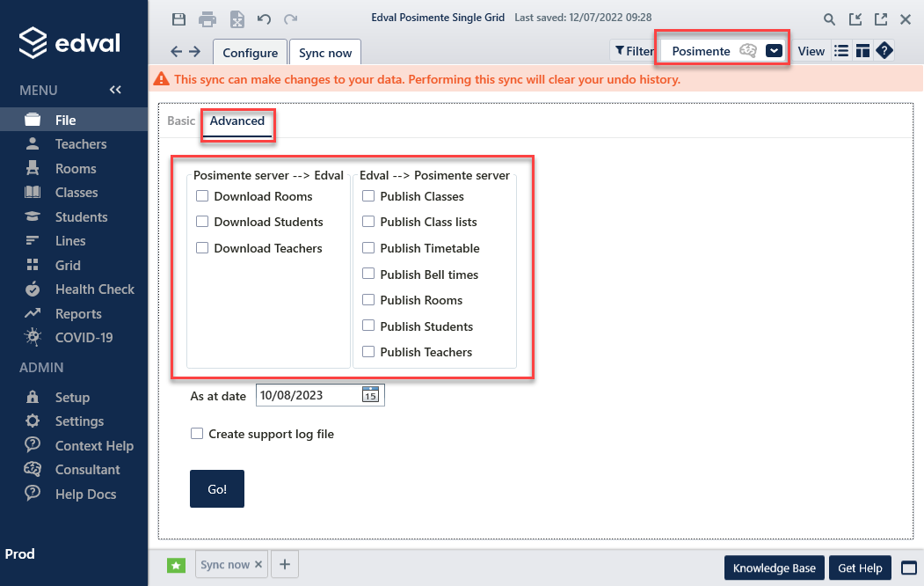The image size is (924, 586).
Task: Tick Publish Rooms checkbox
Action: click(368, 299)
